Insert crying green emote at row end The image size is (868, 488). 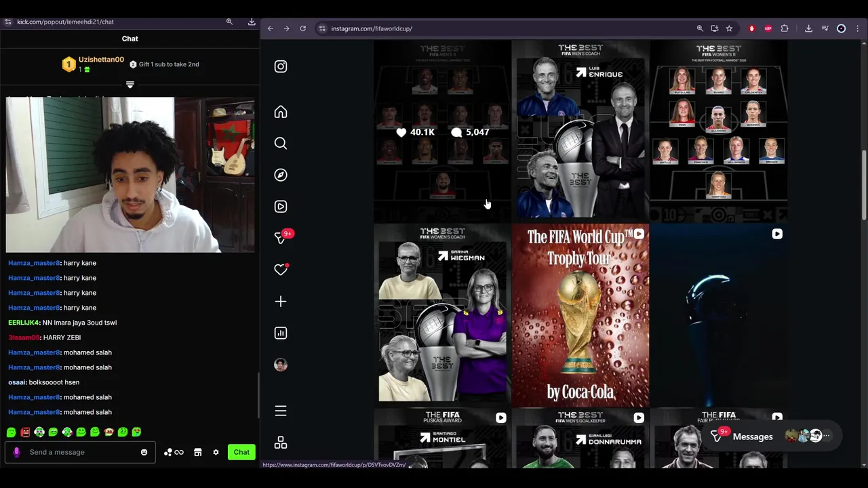(136, 432)
